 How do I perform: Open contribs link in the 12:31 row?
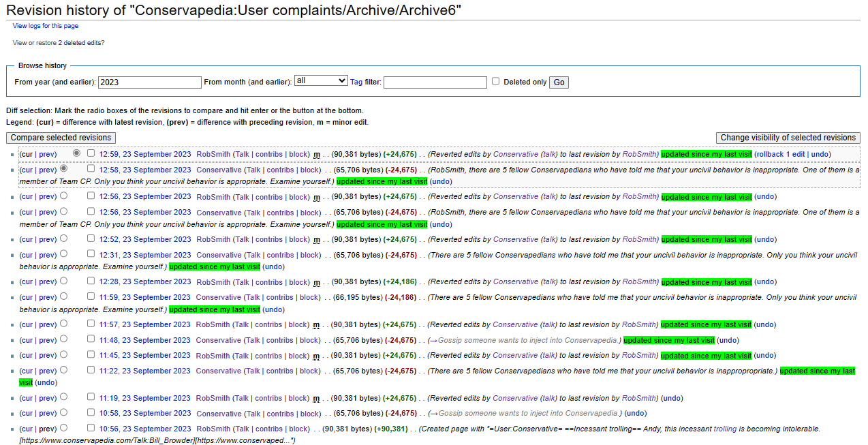(x=280, y=255)
